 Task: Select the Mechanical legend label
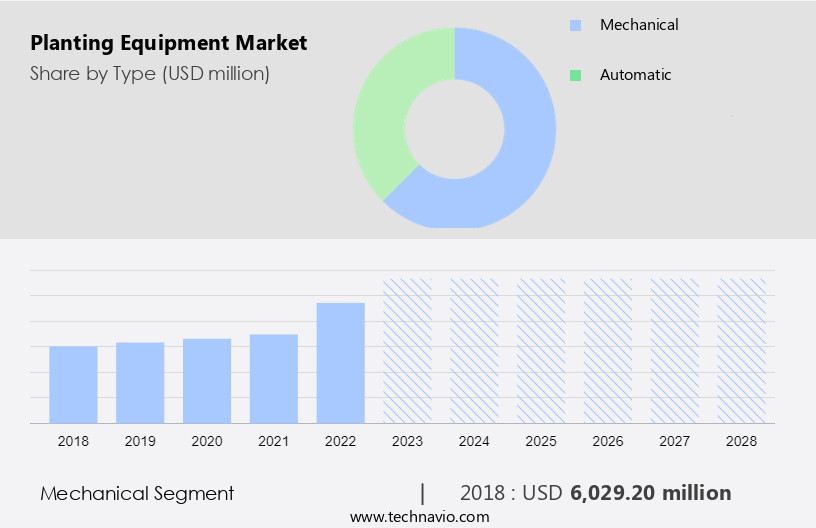pos(638,25)
